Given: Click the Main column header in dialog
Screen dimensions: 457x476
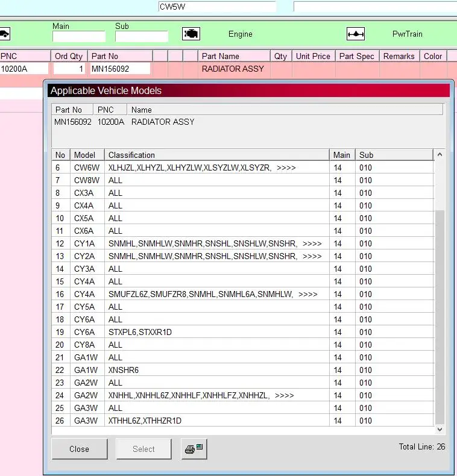Looking at the screenshot, I should point(342,155).
